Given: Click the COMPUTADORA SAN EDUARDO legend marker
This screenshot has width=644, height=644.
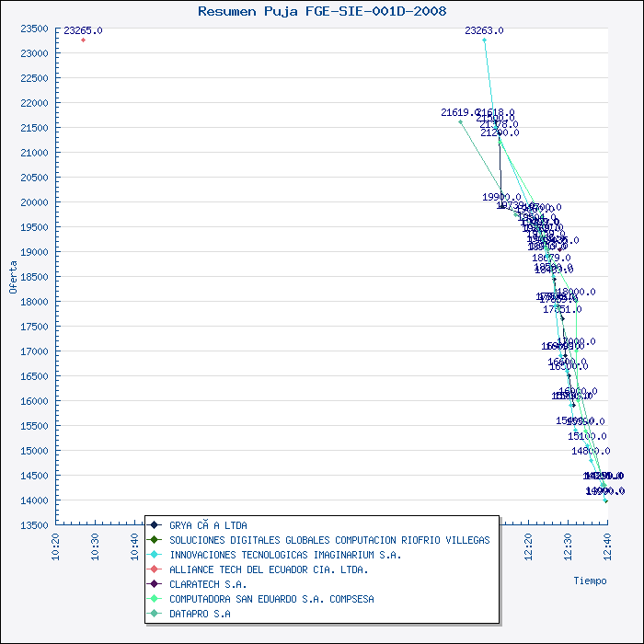Looking at the screenshot, I should 156,599.
